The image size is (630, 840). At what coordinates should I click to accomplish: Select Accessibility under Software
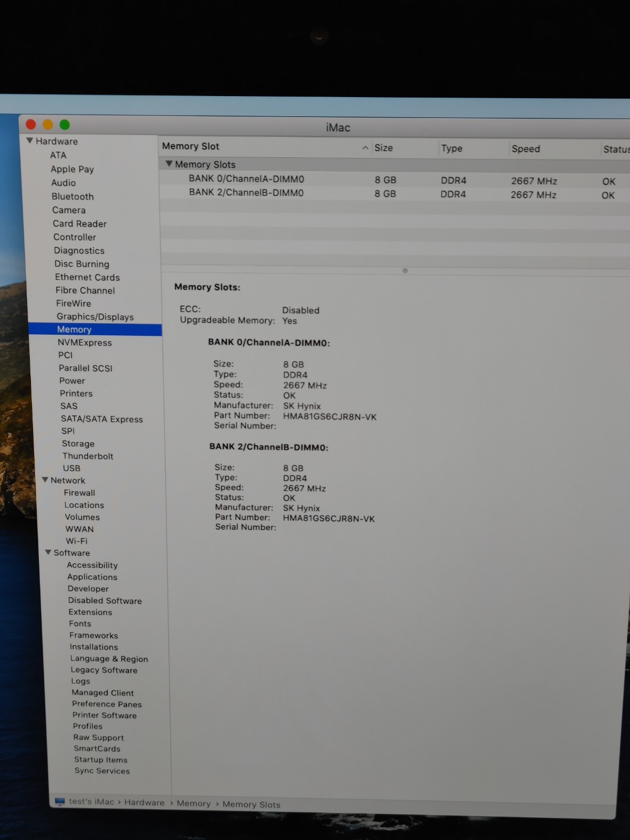(x=92, y=565)
